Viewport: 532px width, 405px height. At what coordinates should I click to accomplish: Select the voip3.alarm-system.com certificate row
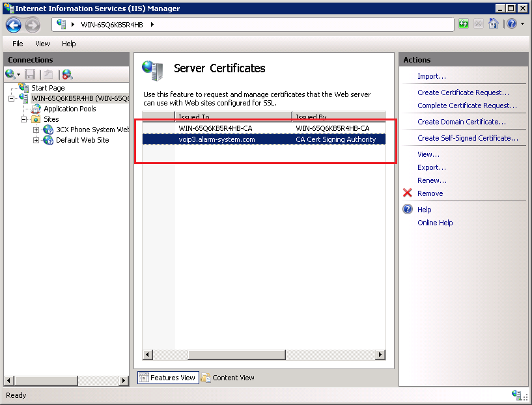[264, 139]
